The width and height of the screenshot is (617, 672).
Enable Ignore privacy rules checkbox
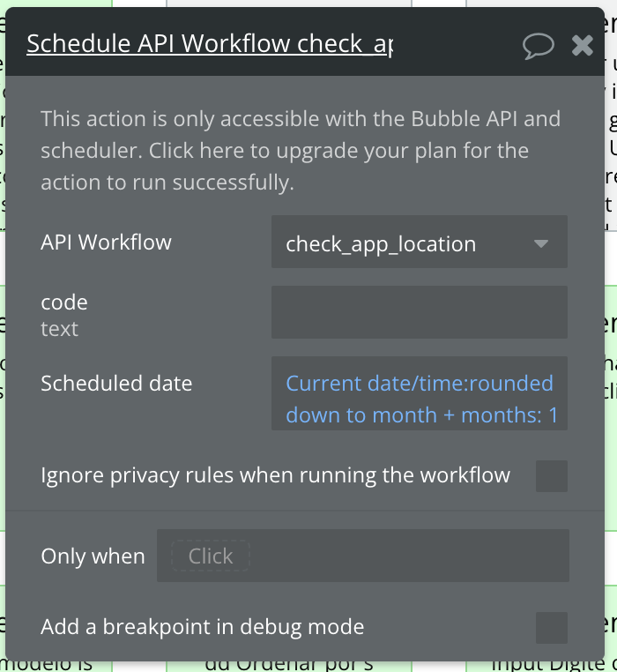pyautogui.click(x=552, y=476)
